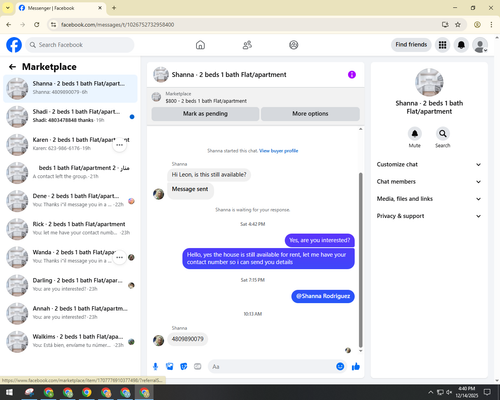Open a new browser tab
Screen dimensions: 500x400
(x=114, y=8)
